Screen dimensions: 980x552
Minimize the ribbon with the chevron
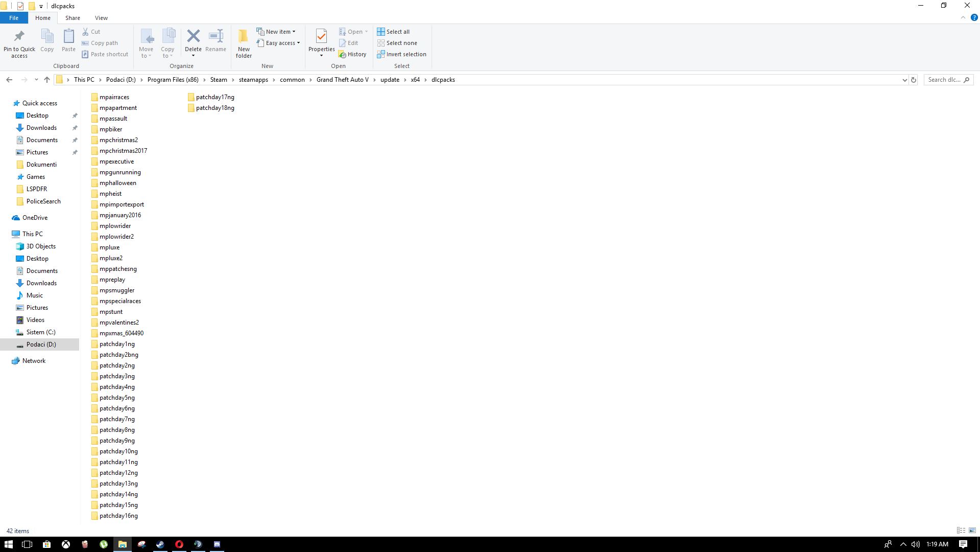click(963, 17)
